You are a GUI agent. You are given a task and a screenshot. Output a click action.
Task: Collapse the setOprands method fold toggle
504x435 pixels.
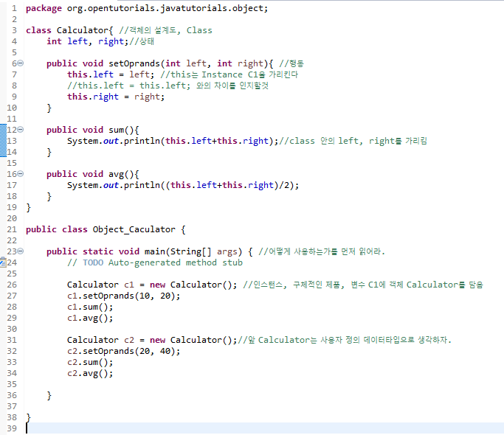pyautogui.click(x=20, y=63)
